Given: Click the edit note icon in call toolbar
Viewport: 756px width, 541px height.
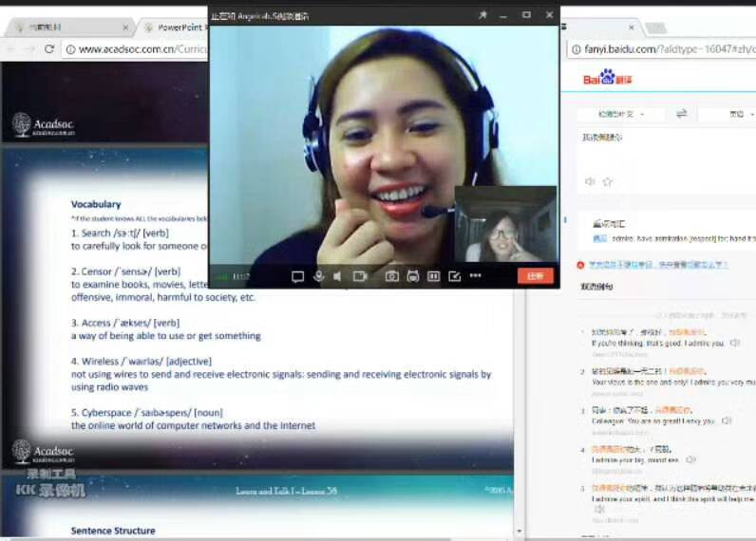Looking at the screenshot, I should click(454, 276).
